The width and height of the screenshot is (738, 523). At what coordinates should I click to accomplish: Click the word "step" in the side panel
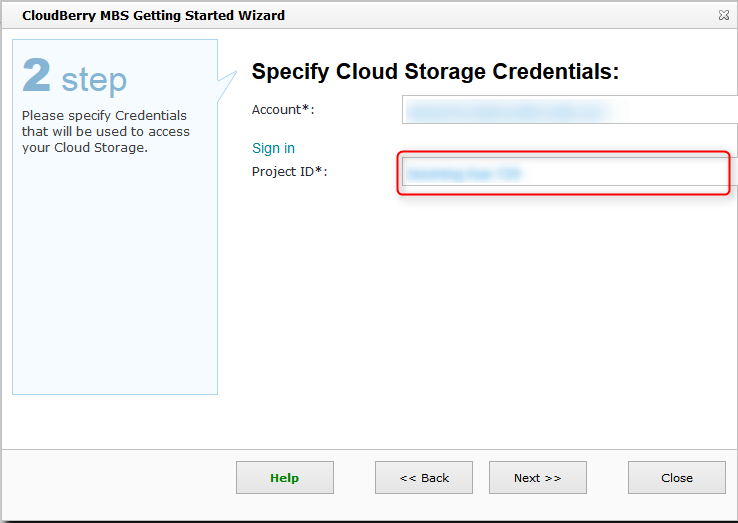[x=94, y=80]
